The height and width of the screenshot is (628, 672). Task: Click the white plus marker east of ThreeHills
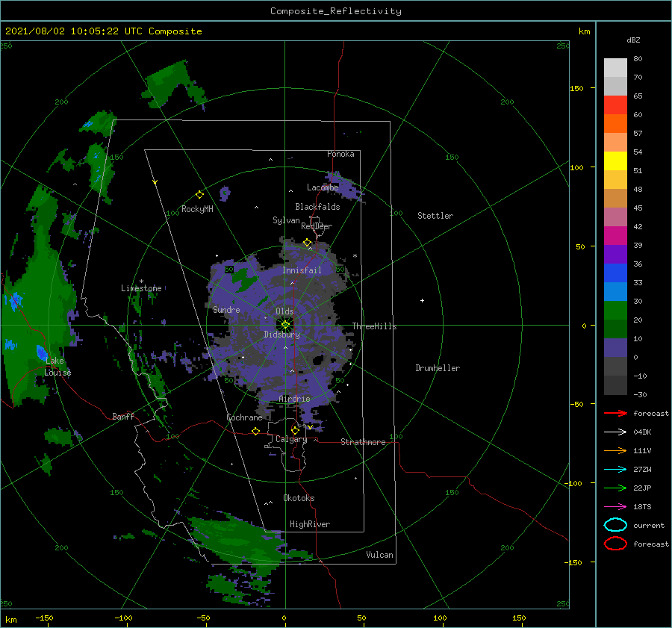(x=422, y=300)
